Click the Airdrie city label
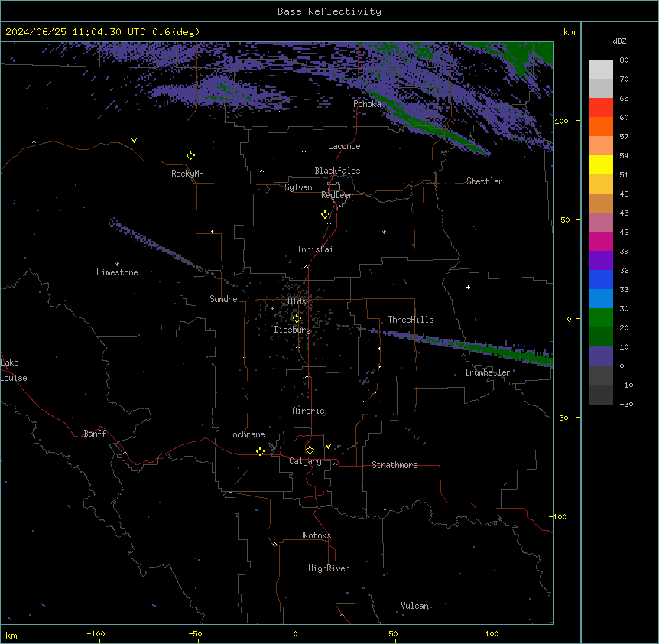 [x=309, y=411]
